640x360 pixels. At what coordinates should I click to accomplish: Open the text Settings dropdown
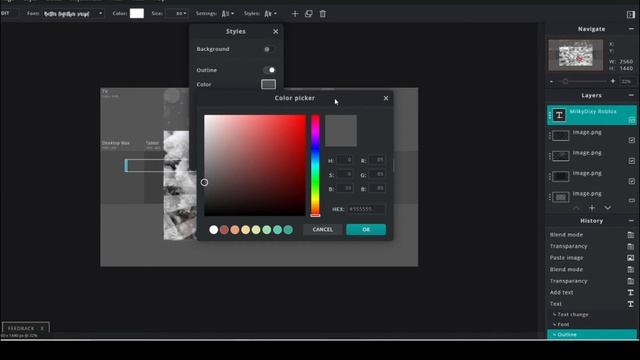[228, 13]
